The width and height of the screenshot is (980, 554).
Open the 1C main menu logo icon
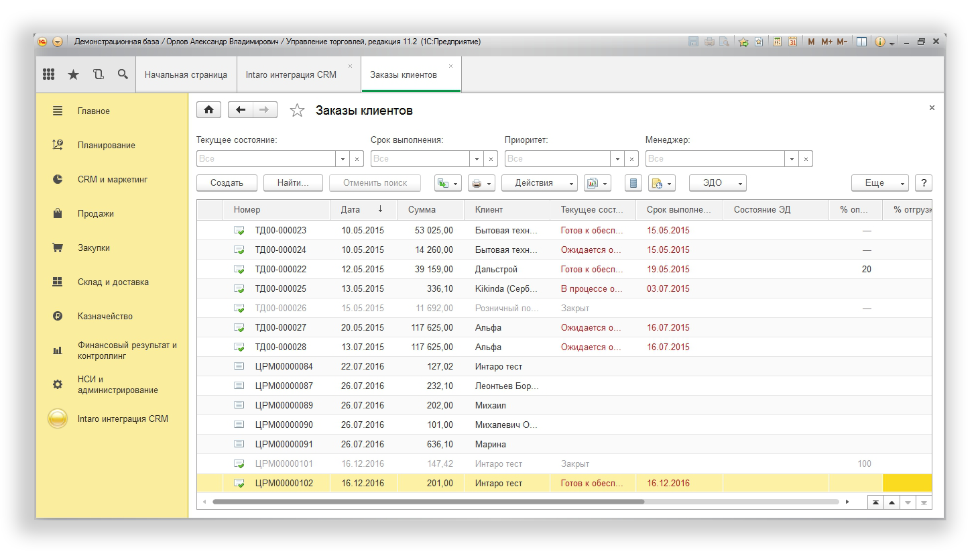pyautogui.click(x=42, y=42)
